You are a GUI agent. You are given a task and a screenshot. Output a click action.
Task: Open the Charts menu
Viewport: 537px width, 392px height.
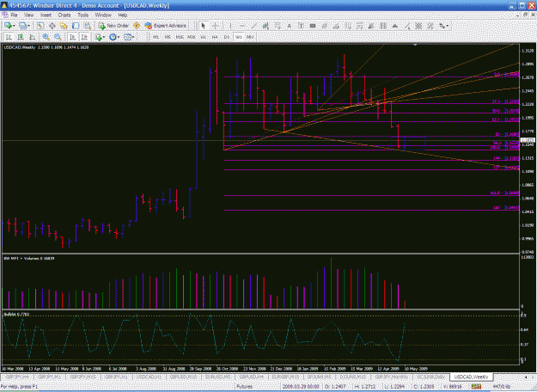coord(64,15)
